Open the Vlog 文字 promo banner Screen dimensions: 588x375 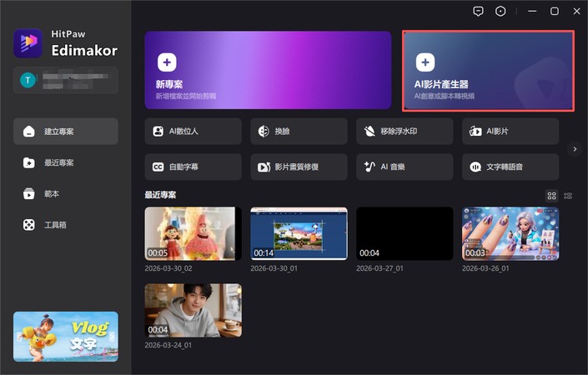pos(66,337)
